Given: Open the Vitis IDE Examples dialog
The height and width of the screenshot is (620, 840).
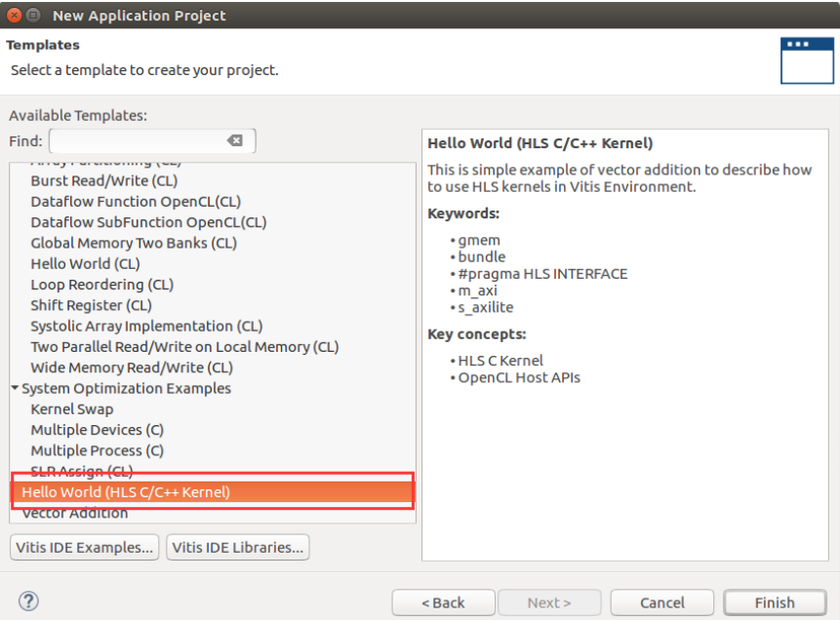Looking at the screenshot, I should click(x=85, y=547).
